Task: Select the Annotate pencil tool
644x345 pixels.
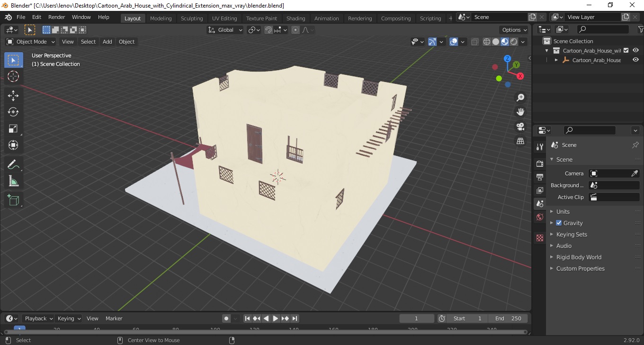Action: tap(13, 164)
